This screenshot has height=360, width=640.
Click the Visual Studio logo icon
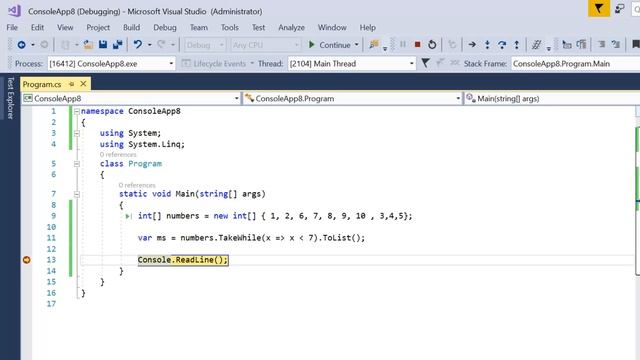[14, 11]
